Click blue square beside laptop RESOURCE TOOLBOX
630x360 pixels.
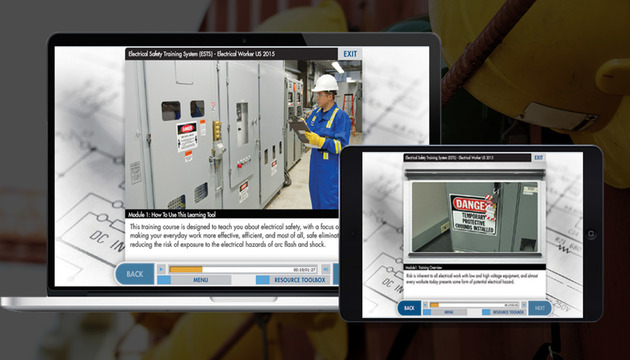tap(262, 280)
